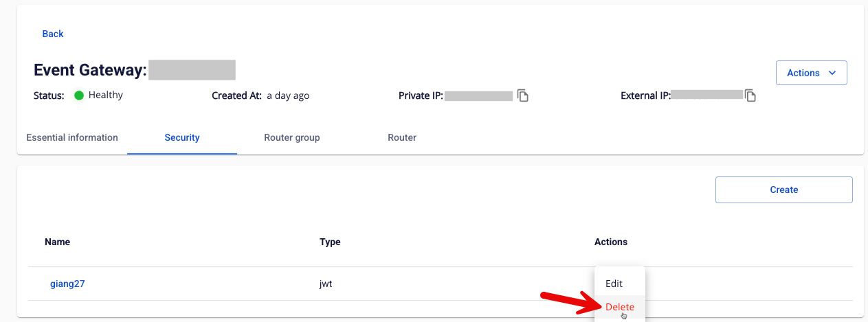868x322 pixels.
Task: Open the Actions dropdown button
Action: (811, 73)
